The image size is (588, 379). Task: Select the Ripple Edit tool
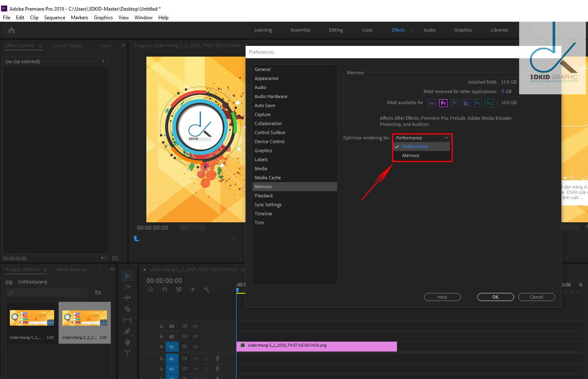128,298
